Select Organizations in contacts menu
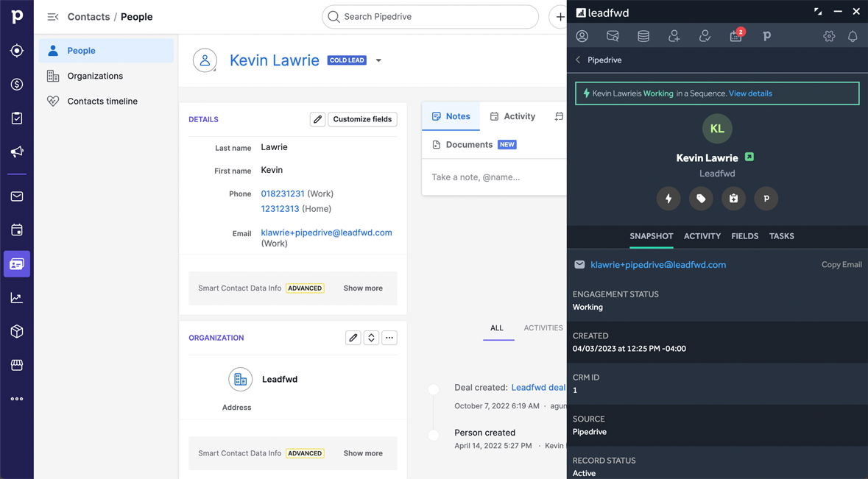 click(106, 76)
